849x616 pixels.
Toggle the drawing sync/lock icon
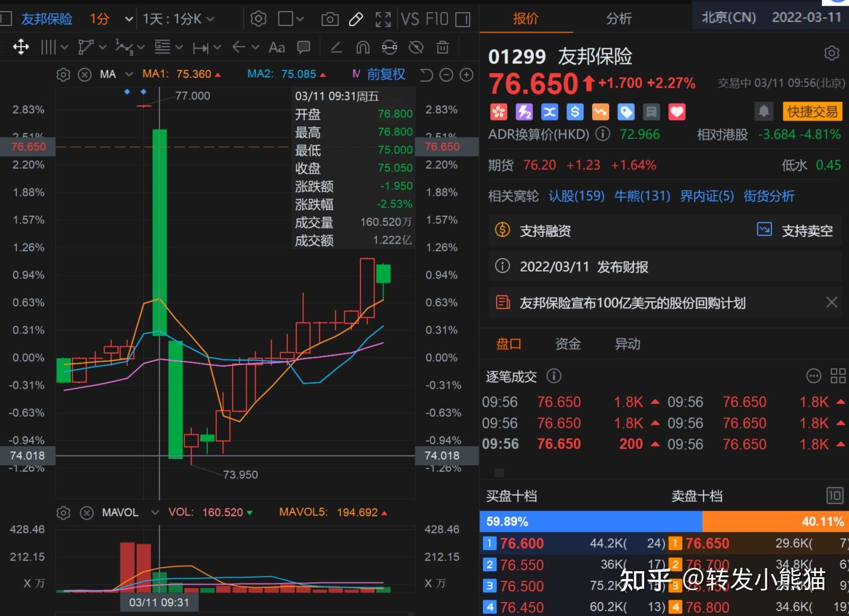[390, 47]
